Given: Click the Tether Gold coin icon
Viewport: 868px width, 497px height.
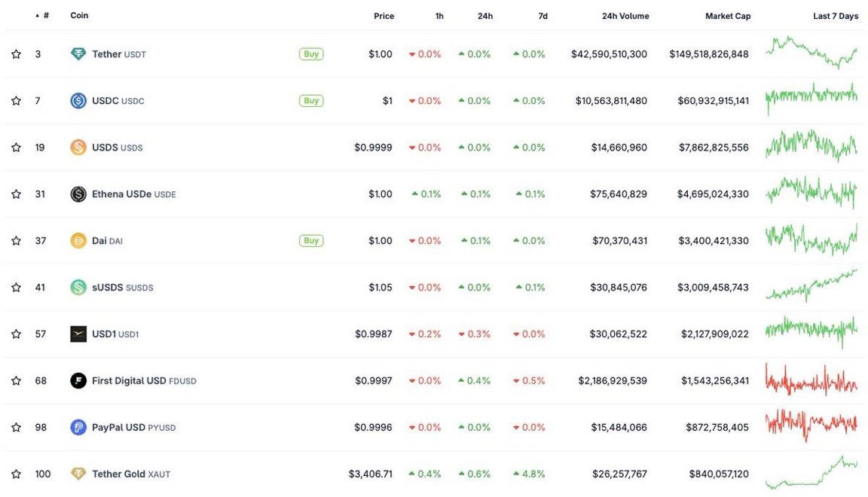Looking at the screenshot, I should 78,474.
